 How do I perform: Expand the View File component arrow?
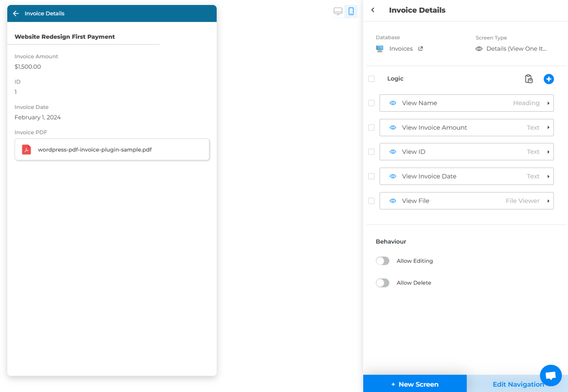pyautogui.click(x=548, y=201)
